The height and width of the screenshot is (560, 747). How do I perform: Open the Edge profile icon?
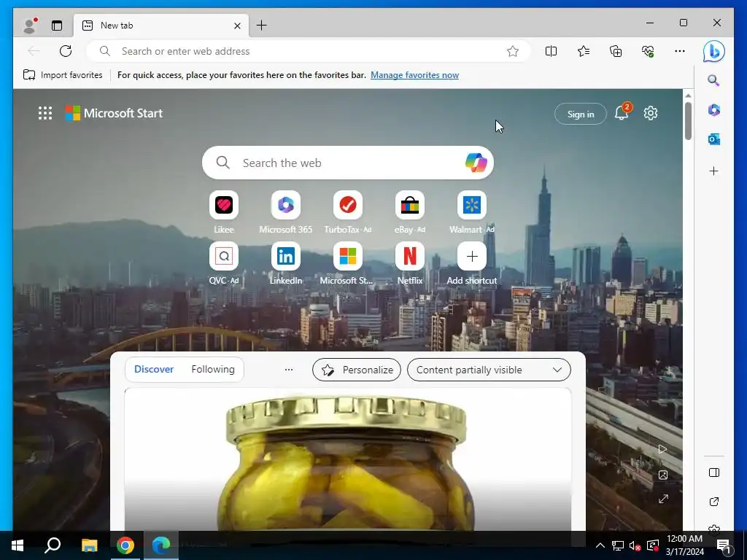point(29,26)
